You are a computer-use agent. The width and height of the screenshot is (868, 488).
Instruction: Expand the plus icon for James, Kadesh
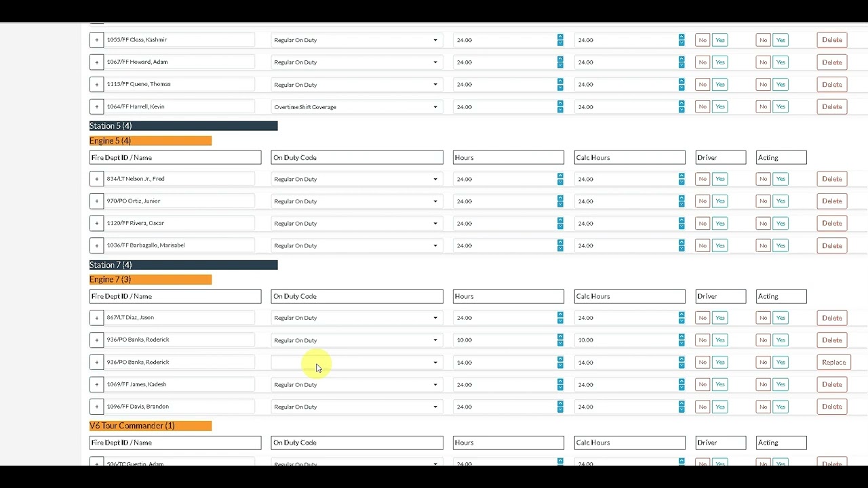tap(96, 384)
